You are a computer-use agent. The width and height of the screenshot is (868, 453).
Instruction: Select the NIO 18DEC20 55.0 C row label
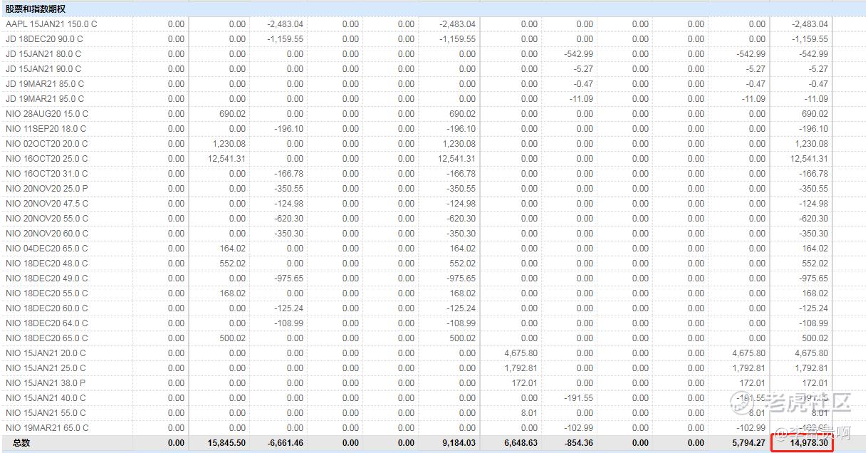pos(47,293)
